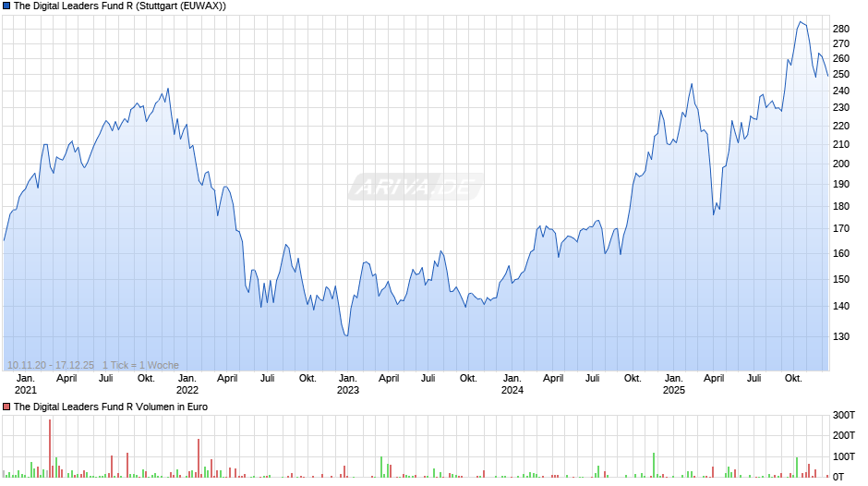Click the 210 price axis label
This screenshot has height=486, width=868.
click(x=841, y=145)
